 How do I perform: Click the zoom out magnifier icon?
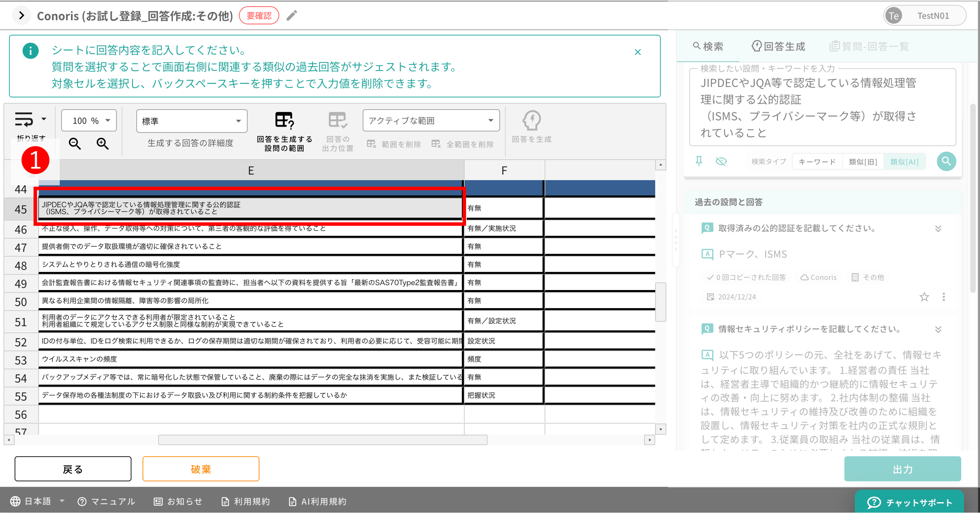click(74, 144)
